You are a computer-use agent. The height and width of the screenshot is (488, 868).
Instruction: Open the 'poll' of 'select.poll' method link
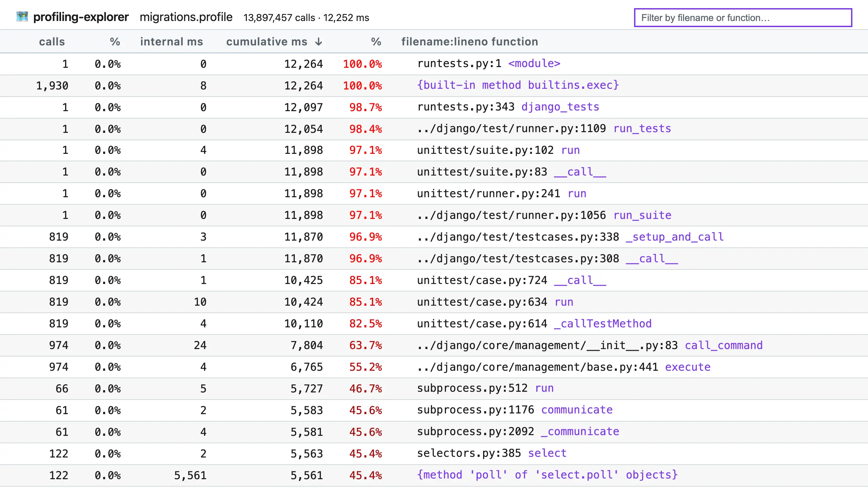[x=547, y=475]
